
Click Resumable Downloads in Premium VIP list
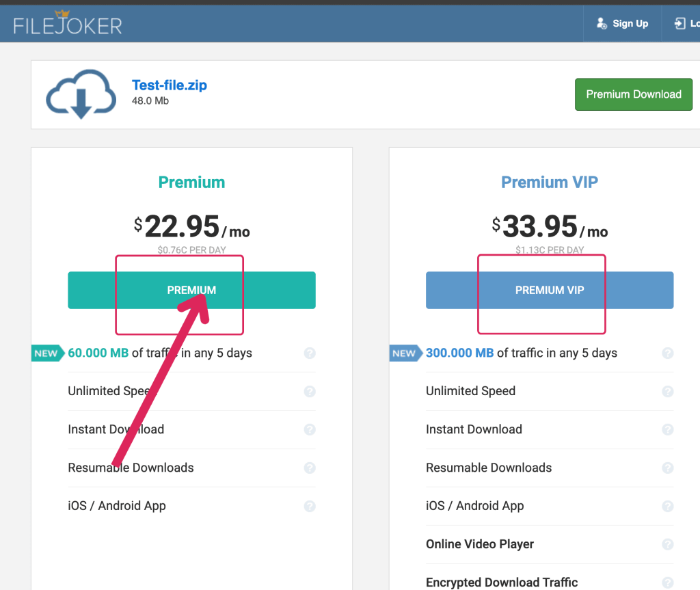click(x=489, y=468)
